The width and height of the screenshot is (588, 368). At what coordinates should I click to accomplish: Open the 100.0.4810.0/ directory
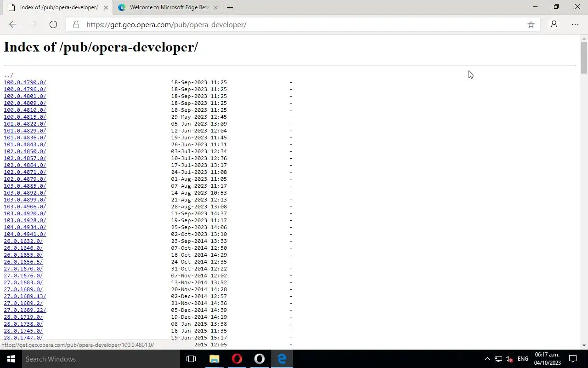click(x=25, y=110)
